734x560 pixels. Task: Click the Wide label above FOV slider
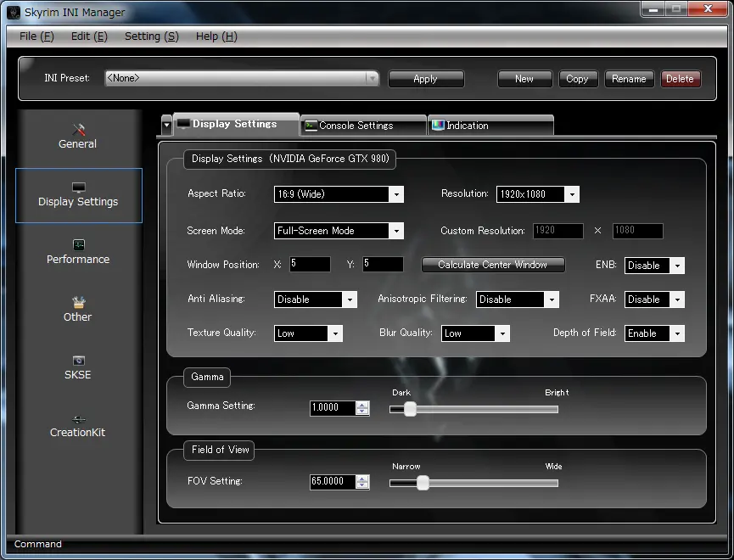(554, 467)
